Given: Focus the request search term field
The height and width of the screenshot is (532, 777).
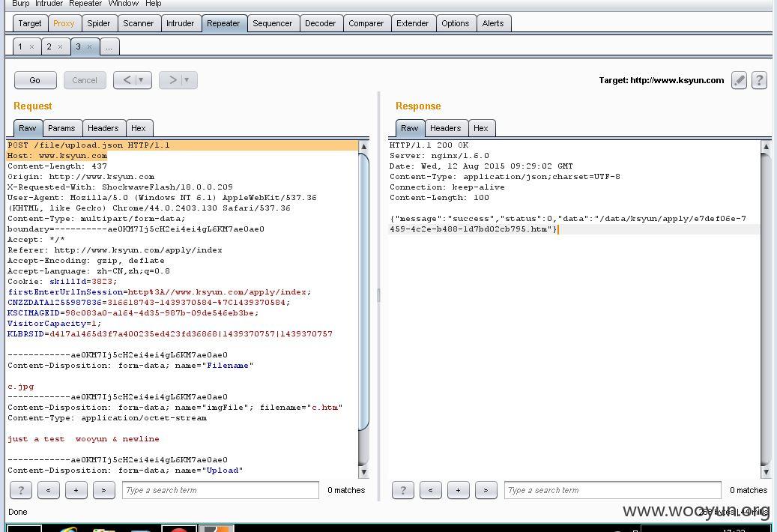Looking at the screenshot, I should [x=220, y=490].
